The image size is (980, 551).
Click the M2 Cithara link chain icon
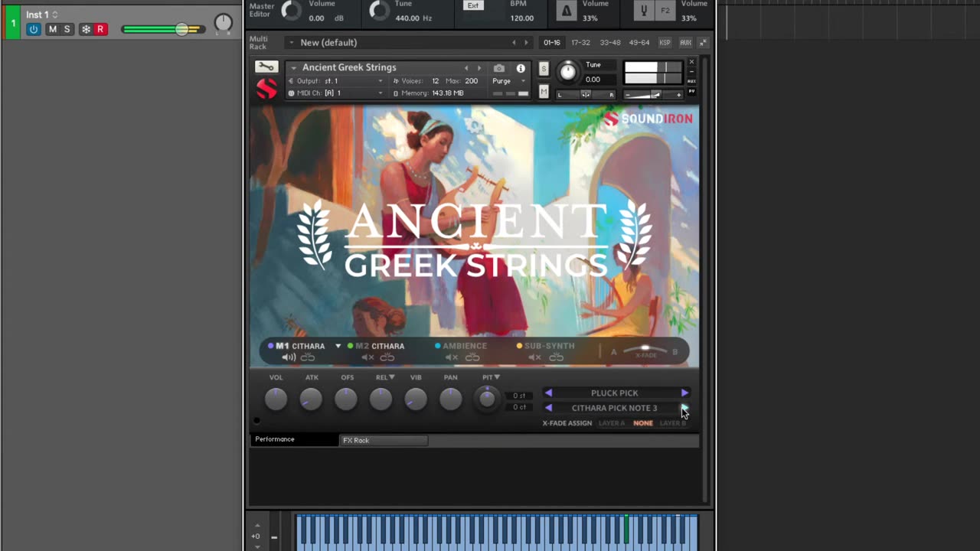387,357
